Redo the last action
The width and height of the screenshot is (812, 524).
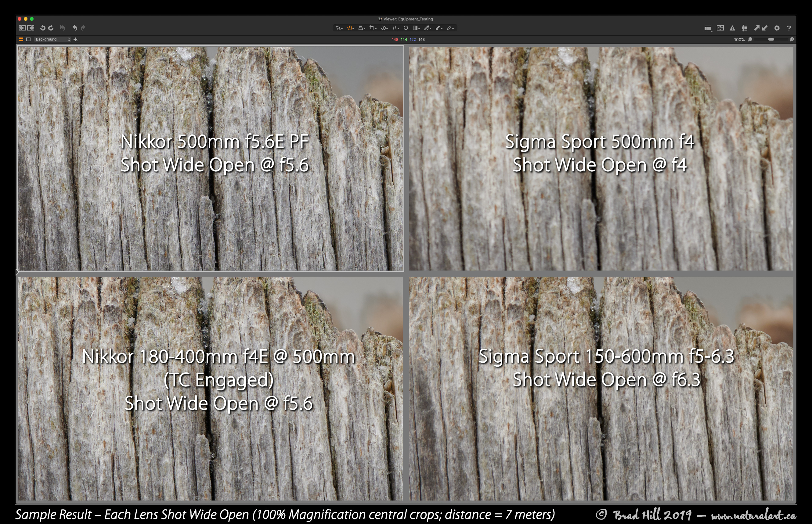click(x=83, y=28)
